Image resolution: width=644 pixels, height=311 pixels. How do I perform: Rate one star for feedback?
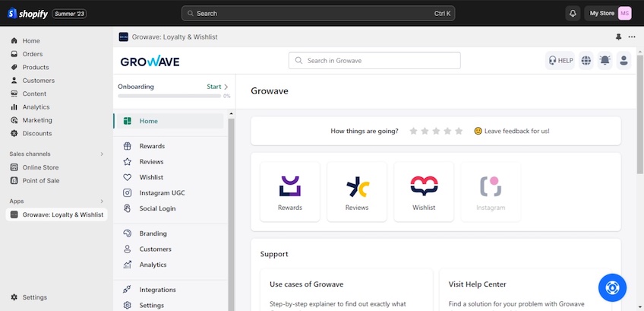413,132
